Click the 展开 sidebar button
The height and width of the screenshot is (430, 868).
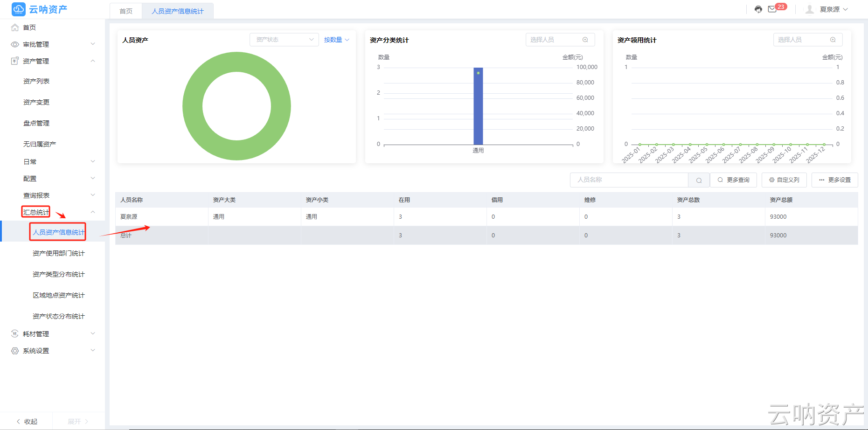(78, 422)
